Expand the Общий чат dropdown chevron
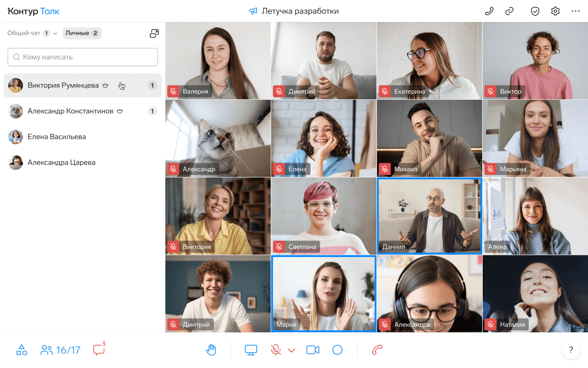The width and height of the screenshot is (588, 368). tap(55, 34)
